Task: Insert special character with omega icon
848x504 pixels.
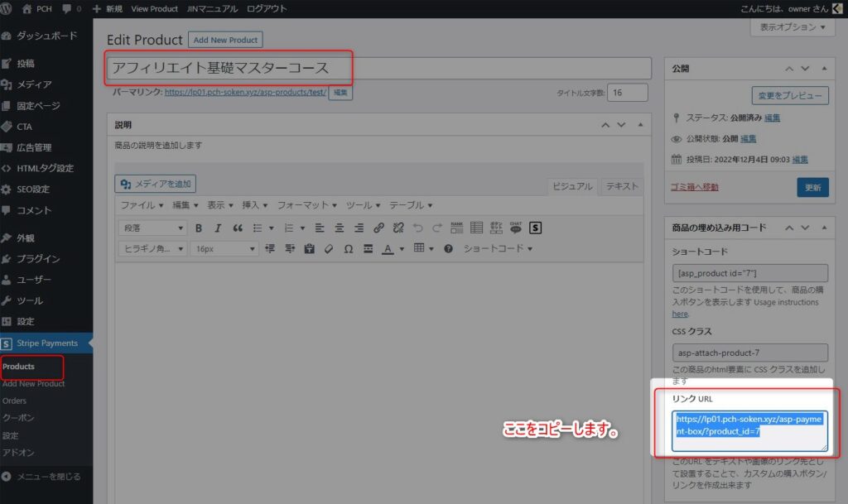Action: point(349,248)
